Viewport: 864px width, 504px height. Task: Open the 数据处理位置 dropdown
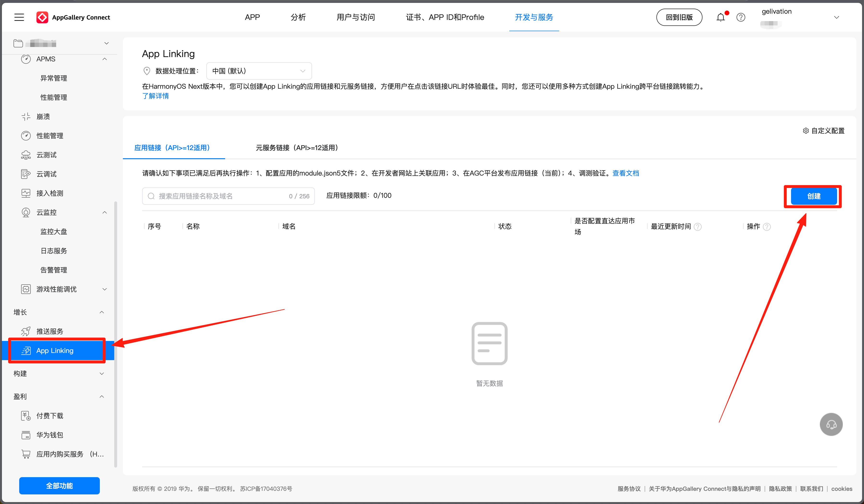259,71
